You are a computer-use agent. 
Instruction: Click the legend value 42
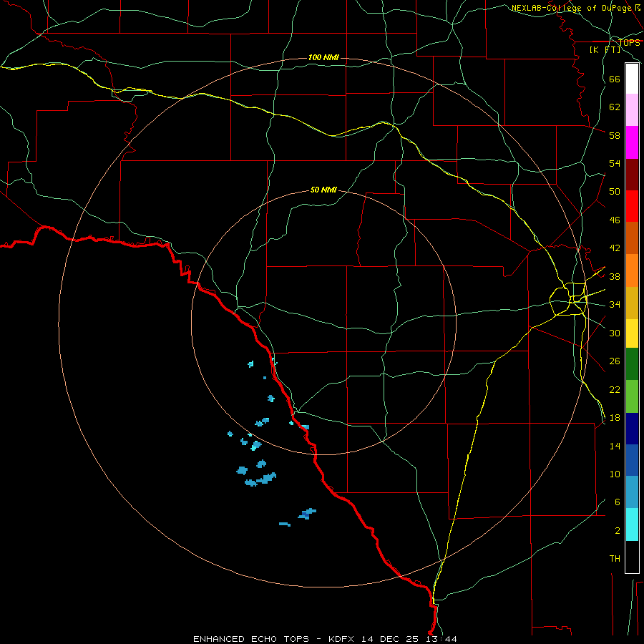[615, 248]
